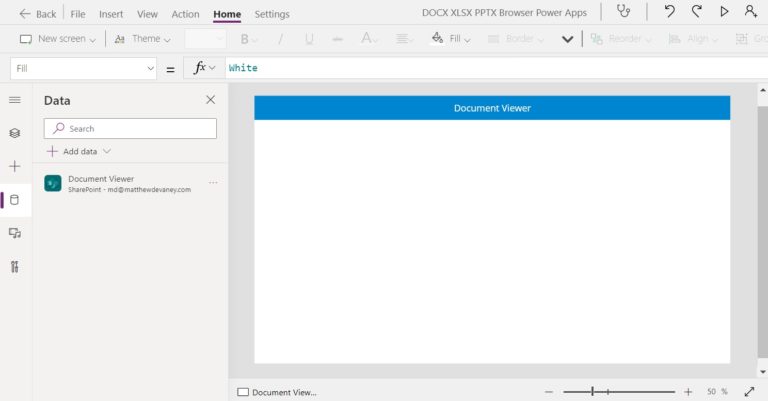
Task: Click the Add data button
Action: [x=79, y=151]
